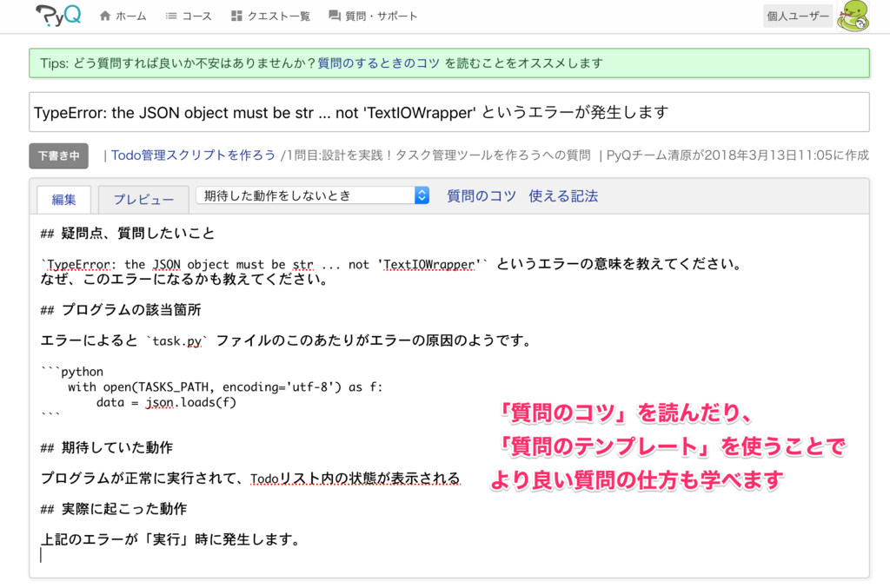Screen dimensions: 890x588
Task: Open 質問・サポート page
Action: click(x=381, y=16)
